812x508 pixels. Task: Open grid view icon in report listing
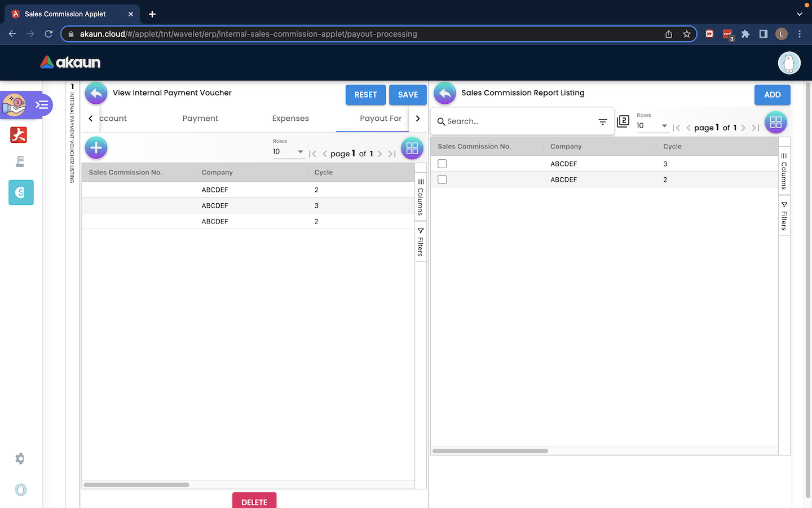[x=775, y=122]
